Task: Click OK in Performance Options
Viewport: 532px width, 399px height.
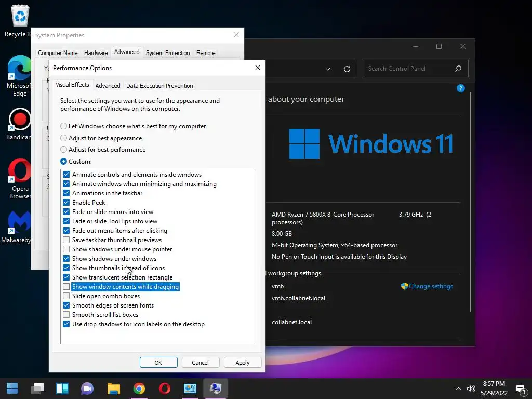Action: pos(158,362)
